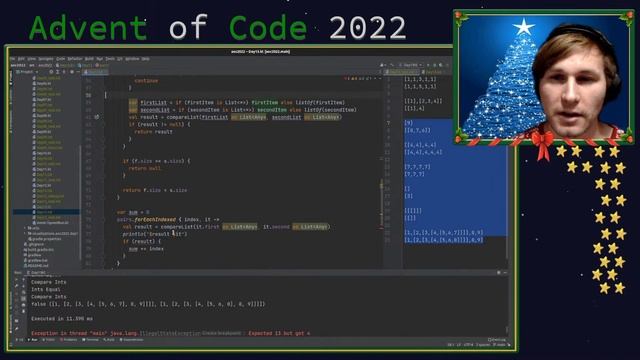The image size is (640, 360).
Task: Open the Problems tool window tab
Action: [68, 340]
